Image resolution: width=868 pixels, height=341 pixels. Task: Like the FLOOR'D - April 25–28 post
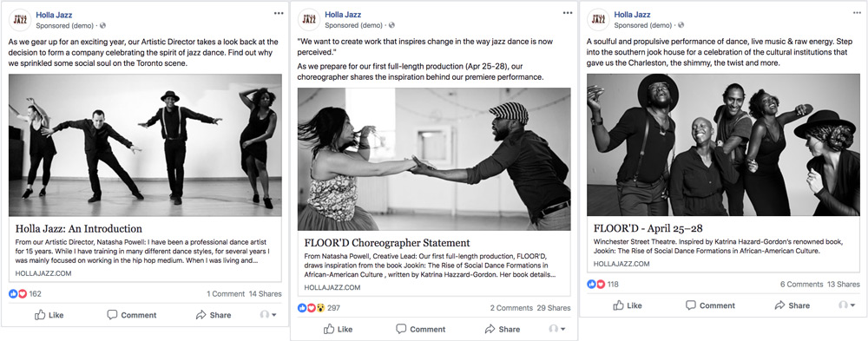coord(628,305)
